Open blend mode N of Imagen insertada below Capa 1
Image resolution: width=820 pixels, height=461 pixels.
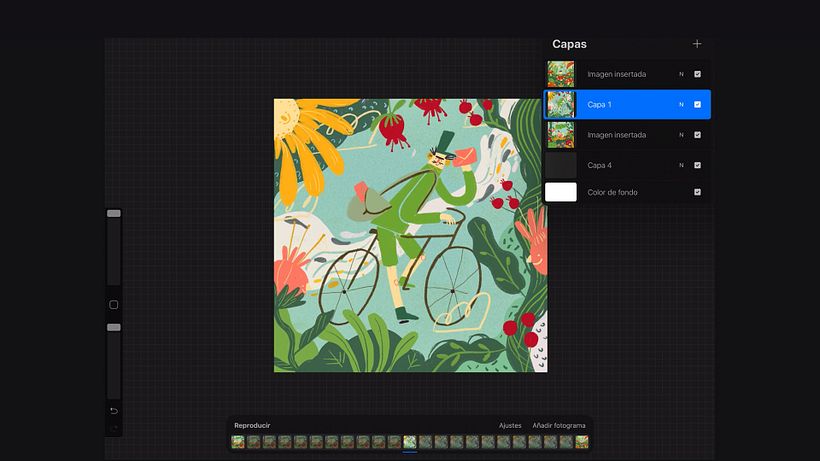[x=681, y=135]
